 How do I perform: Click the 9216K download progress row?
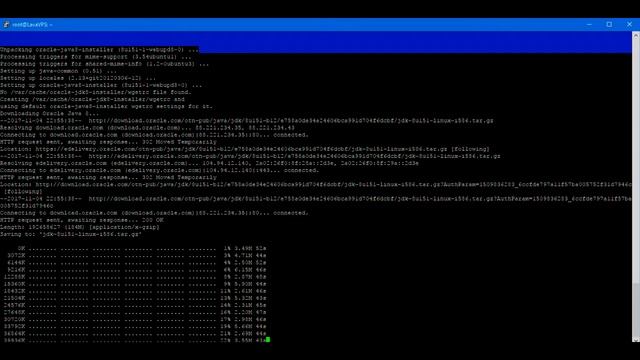(x=137, y=270)
